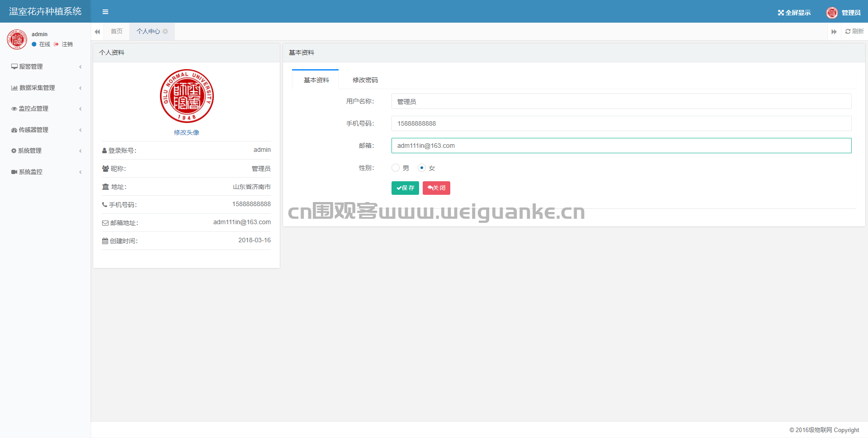Expand the 报警管理 sidebar menu
Screen dimensions: 868x438
point(45,66)
